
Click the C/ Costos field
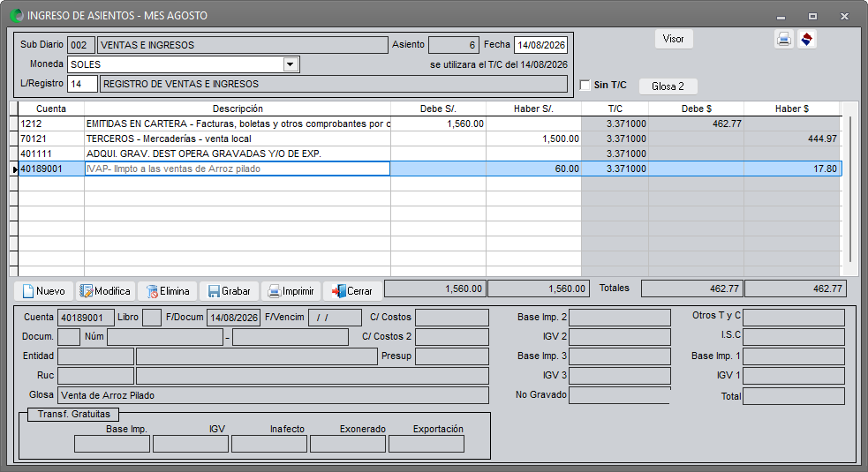point(452,318)
